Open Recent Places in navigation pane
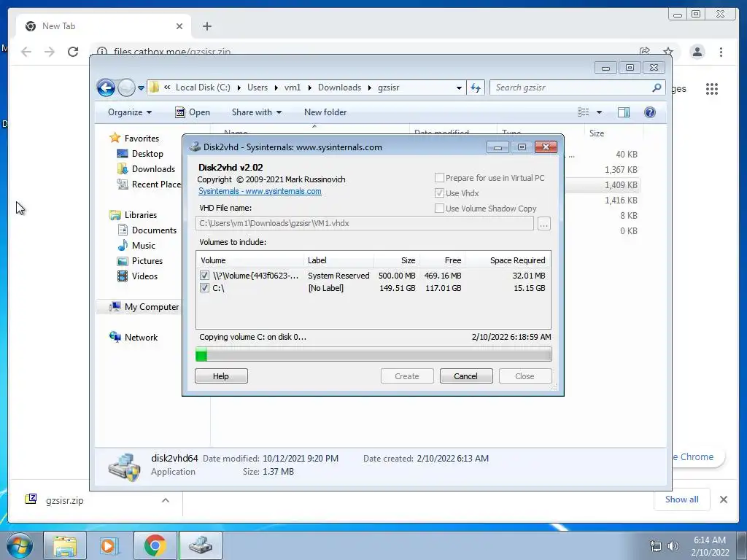This screenshot has height=560, width=747. [x=156, y=184]
